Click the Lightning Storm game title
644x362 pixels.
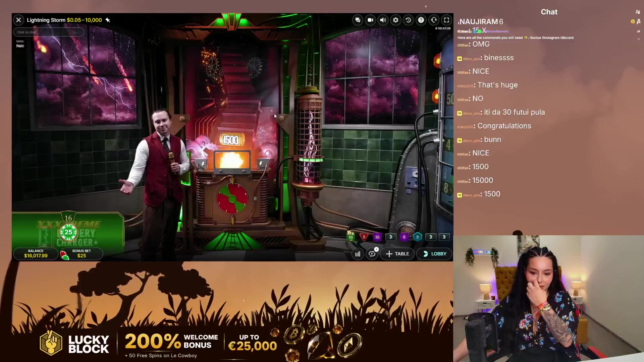coord(46,20)
